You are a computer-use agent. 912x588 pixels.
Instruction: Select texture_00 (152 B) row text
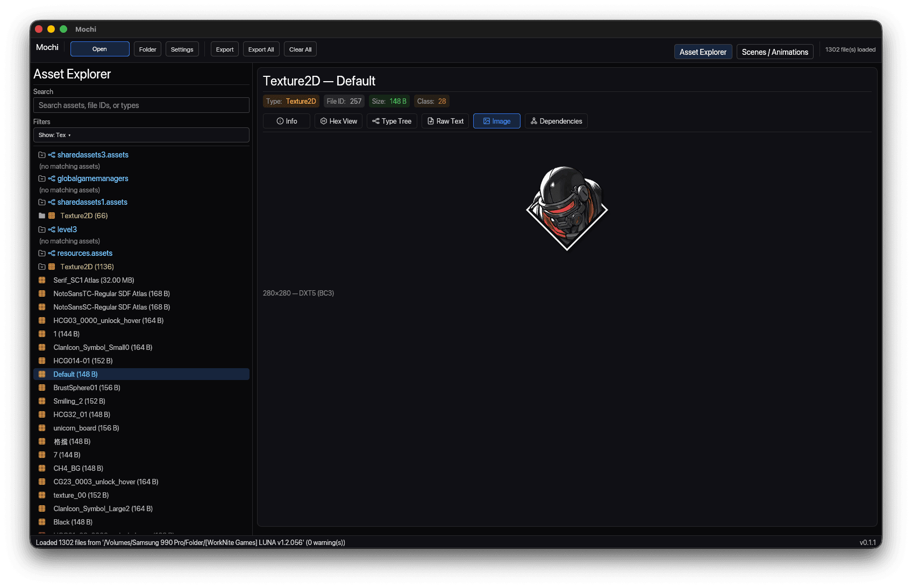pos(81,495)
